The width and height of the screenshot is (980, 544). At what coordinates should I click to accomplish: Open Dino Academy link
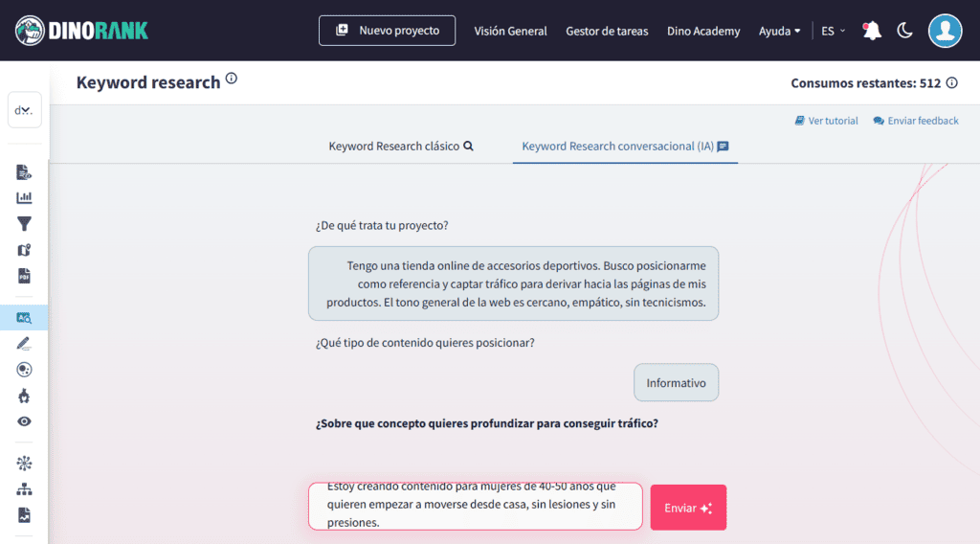point(703,32)
